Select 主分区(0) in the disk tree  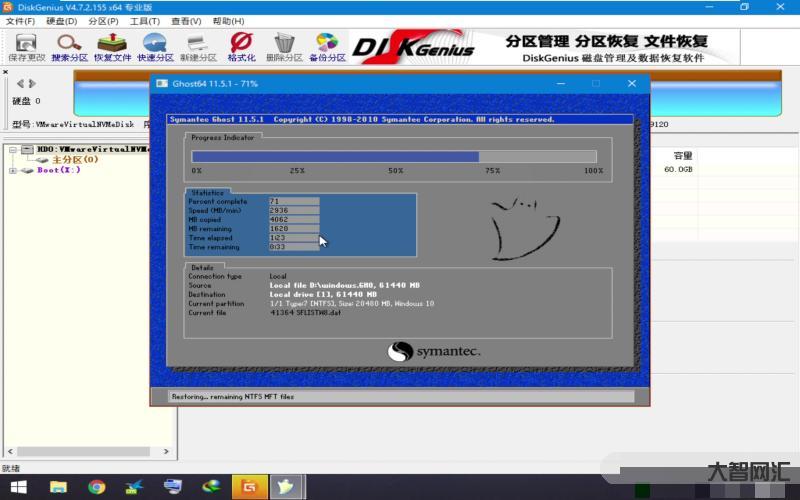click(x=74, y=159)
